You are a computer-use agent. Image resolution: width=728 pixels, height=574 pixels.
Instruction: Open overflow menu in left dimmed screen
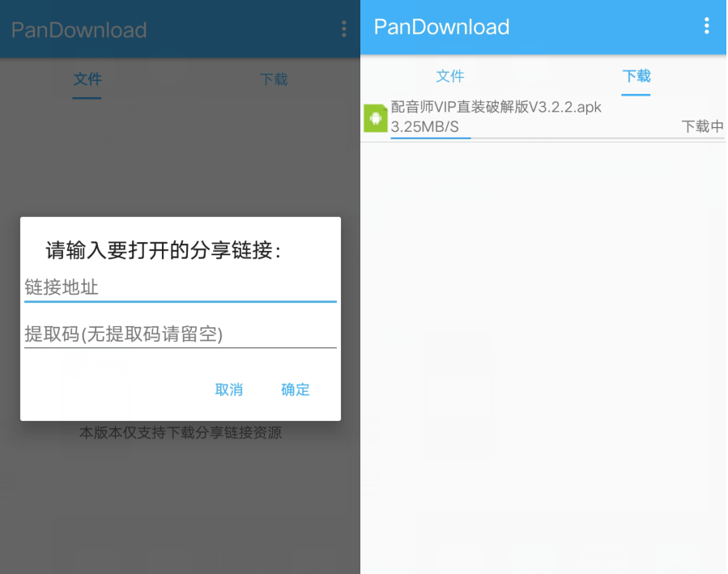[x=343, y=29]
